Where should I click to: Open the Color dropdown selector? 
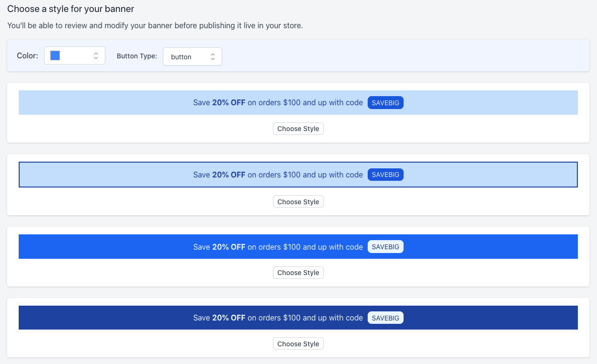point(74,55)
